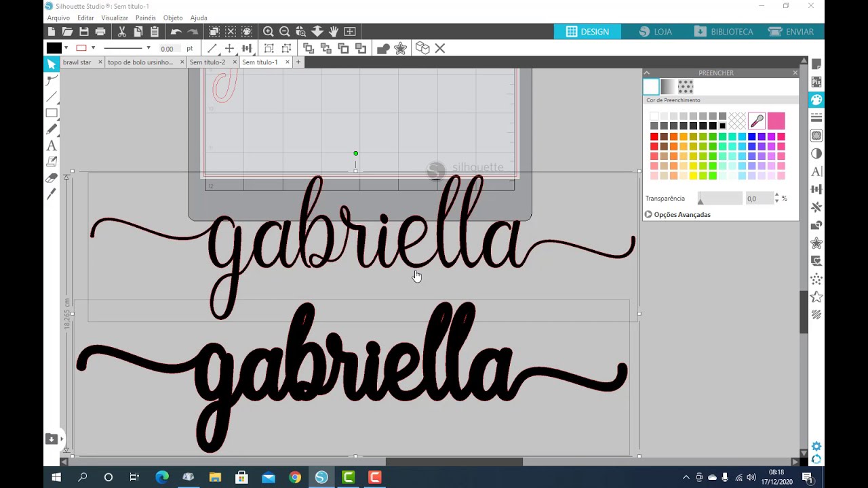Screen dimensions: 868x488
Task: Choose the transparent no-fill crosshatch swatch
Action: [737, 121]
